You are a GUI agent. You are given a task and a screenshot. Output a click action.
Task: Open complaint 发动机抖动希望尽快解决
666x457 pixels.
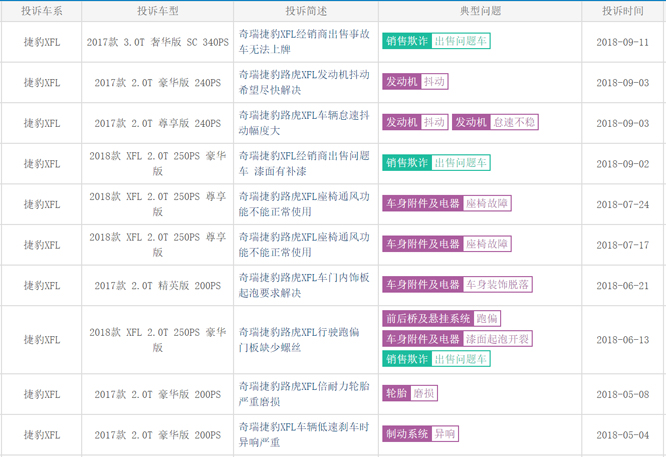pos(304,82)
